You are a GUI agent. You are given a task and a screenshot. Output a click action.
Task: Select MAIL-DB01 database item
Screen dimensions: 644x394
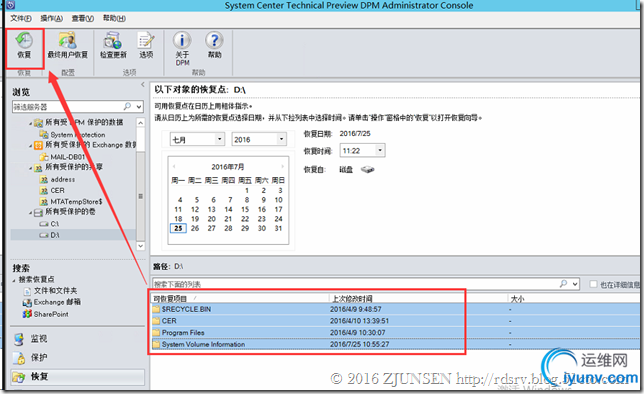click(x=67, y=157)
